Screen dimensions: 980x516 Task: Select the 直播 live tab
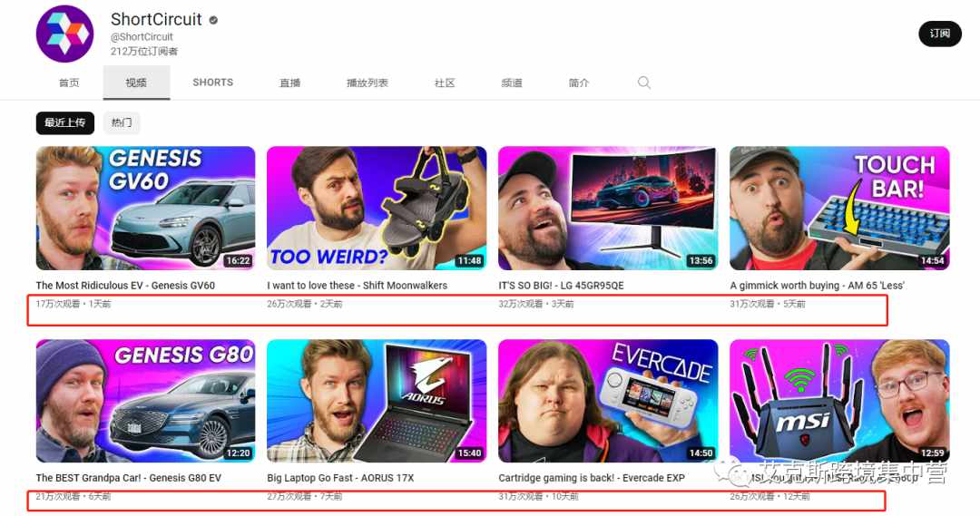(290, 83)
